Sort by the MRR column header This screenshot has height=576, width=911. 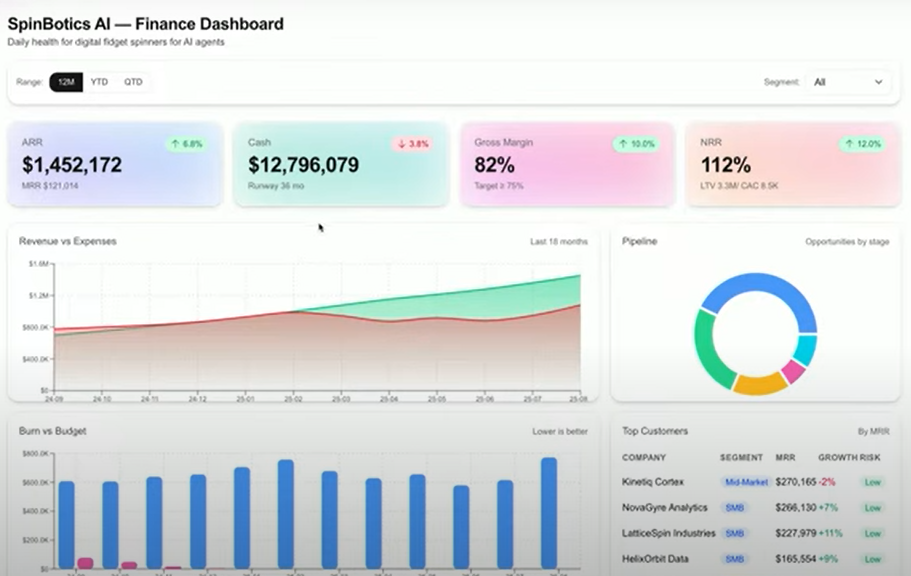click(x=785, y=458)
